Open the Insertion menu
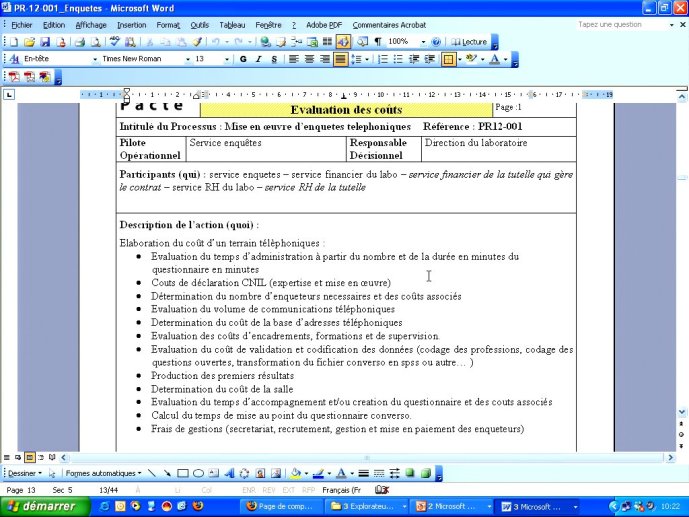 tap(131, 25)
